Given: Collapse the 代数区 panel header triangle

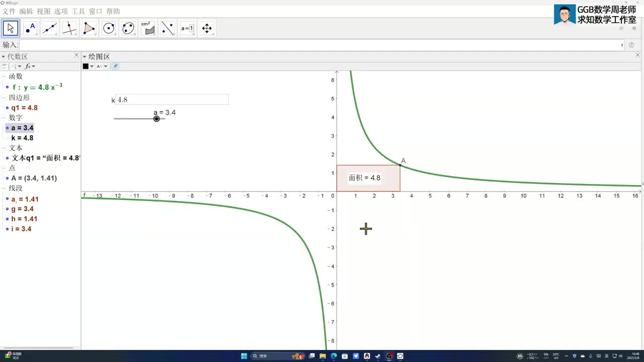Looking at the screenshot, I should pos(3,57).
